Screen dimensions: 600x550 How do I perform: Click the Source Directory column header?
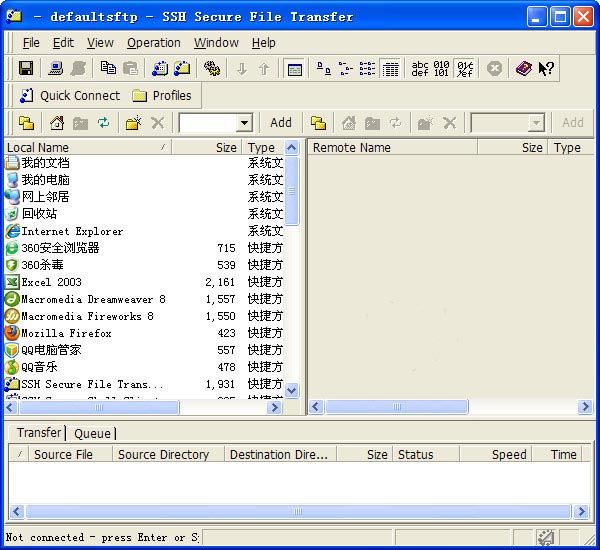tap(168, 454)
